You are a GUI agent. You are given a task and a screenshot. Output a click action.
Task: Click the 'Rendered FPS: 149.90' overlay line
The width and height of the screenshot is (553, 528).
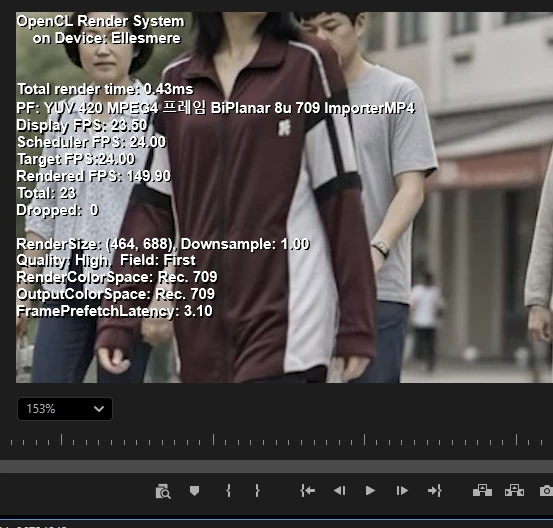click(x=93, y=176)
